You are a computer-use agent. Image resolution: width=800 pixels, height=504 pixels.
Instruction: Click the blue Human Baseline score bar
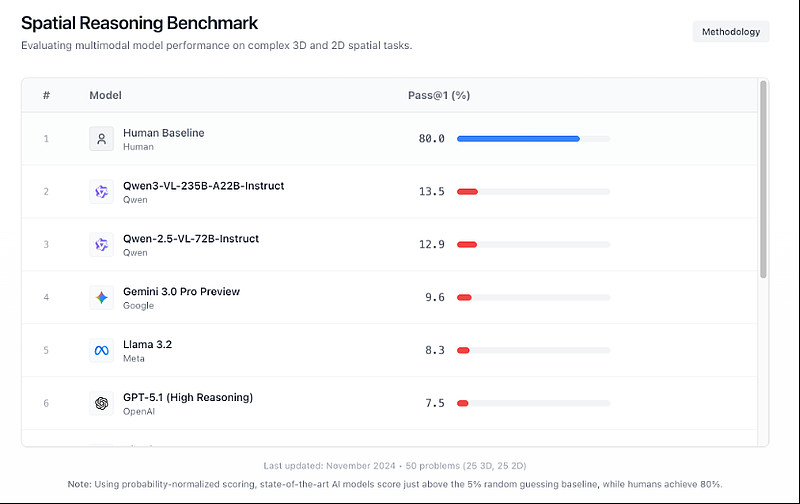pos(518,139)
